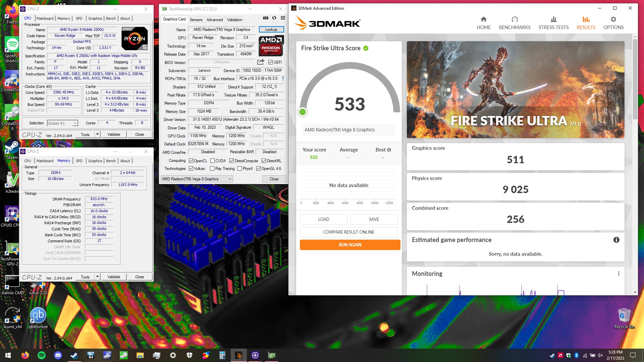
Task: Click the info icon next to Best score
Action: tap(389, 150)
